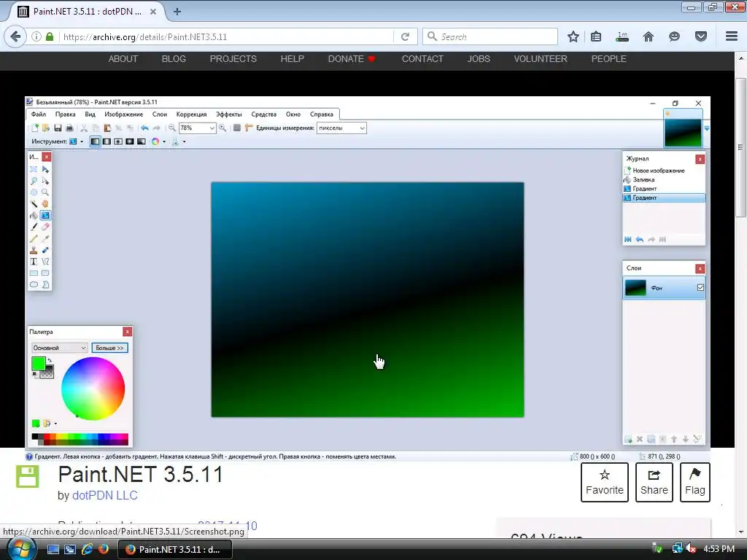Select the Text tool
Viewport: 747px width, 560px height.
pyautogui.click(x=34, y=262)
